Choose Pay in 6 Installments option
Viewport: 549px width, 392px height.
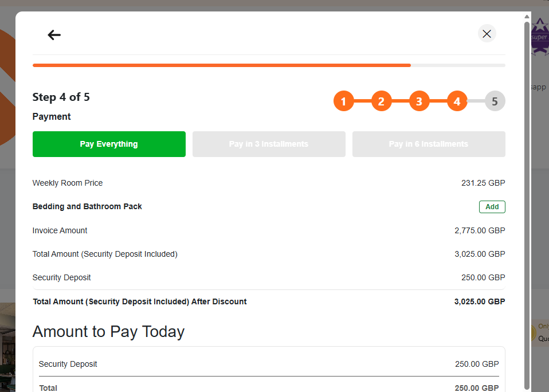point(429,144)
